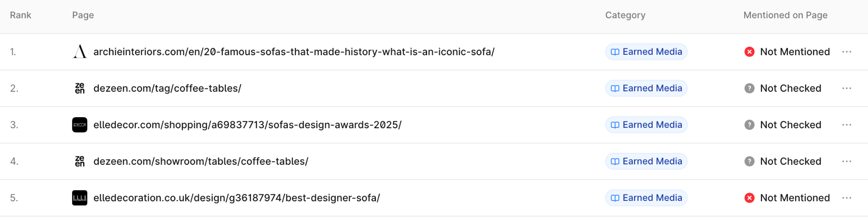Open archieinteriors.com famous sofas page link
The height and width of the screenshot is (217, 868).
point(294,52)
